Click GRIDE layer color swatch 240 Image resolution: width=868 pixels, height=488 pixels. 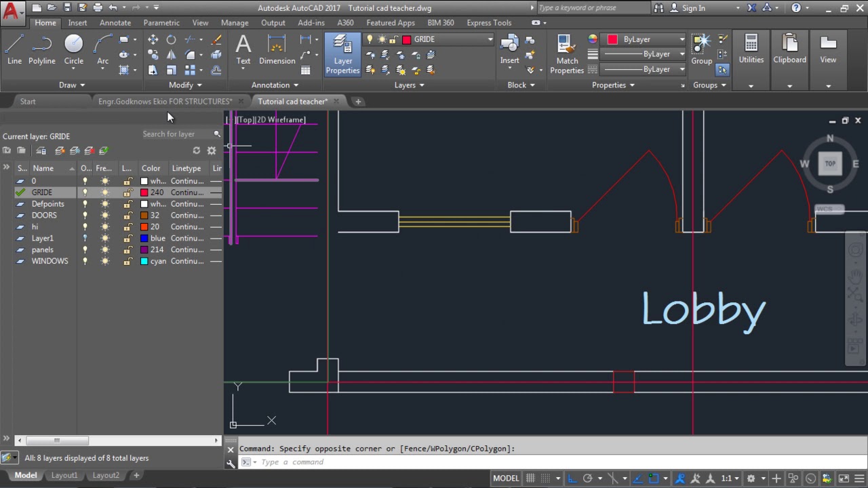point(144,192)
